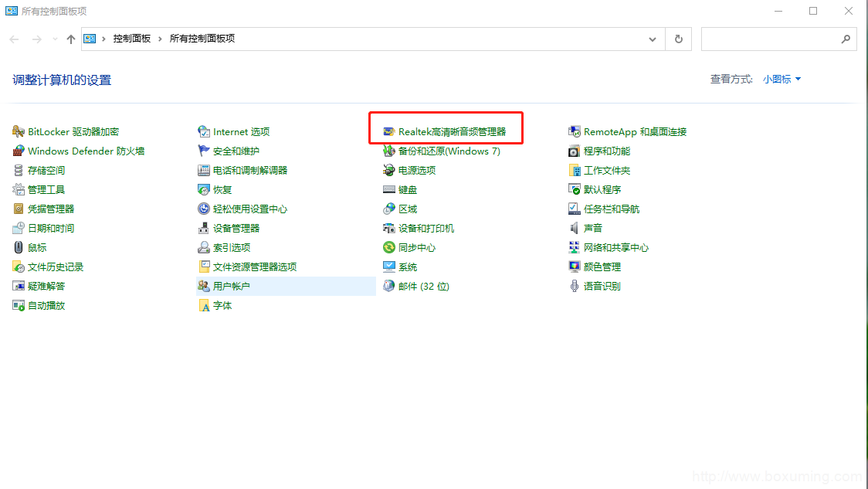The width and height of the screenshot is (868, 489).
Task: Expand the address bar history dropdown
Action: coord(653,39)
